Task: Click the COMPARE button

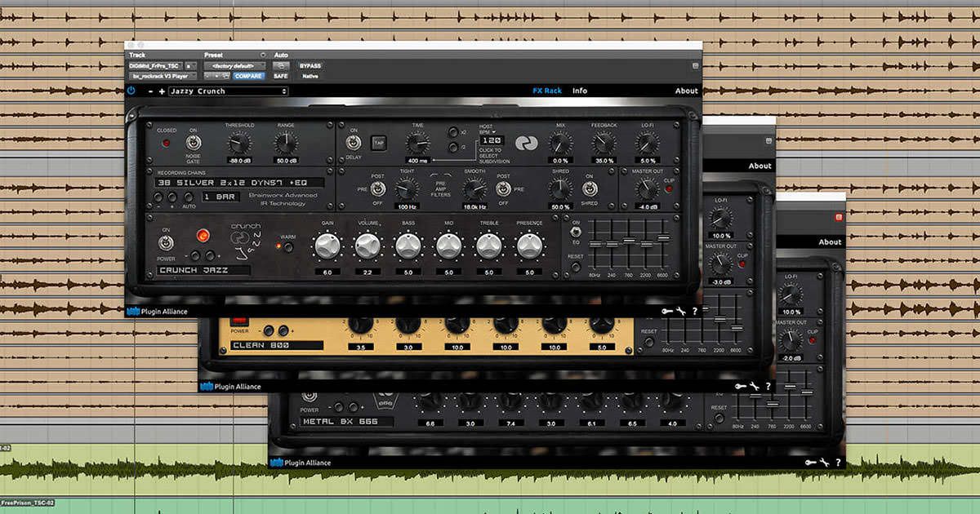Action: tap(249, 76)
